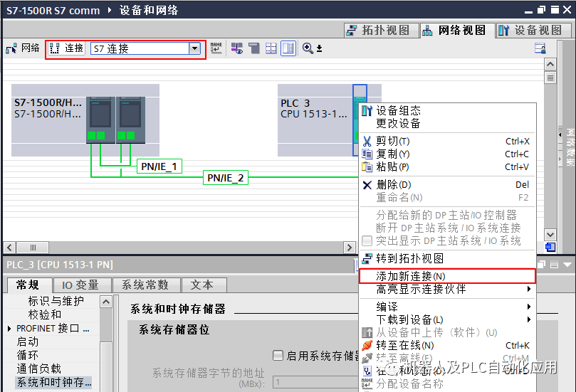Expand the PROFINET 接口 tree node
The height and width of the screenshot is (392, 576).
tap(9, 328)
